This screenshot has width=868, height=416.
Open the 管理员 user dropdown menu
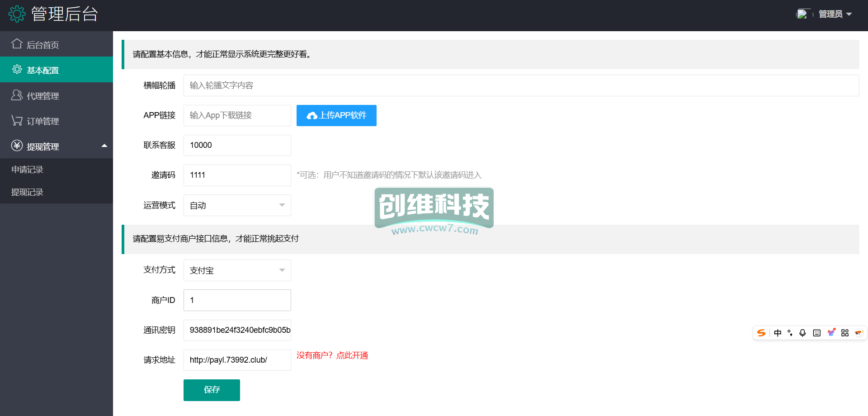point(835,14)
